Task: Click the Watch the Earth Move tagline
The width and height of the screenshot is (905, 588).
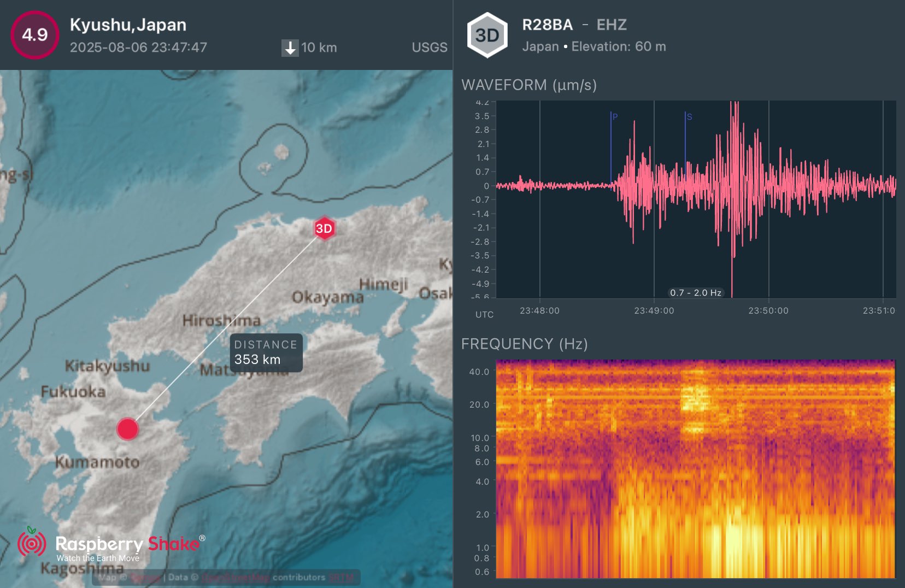Action: pyautogui.click(x=98, y=558)
